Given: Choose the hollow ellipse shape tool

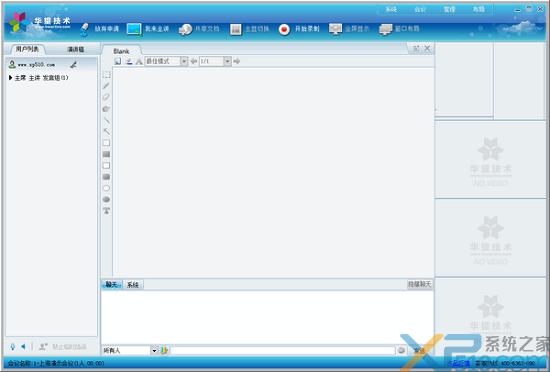Looking at the screenshot, I should click(x=106, y=188).
